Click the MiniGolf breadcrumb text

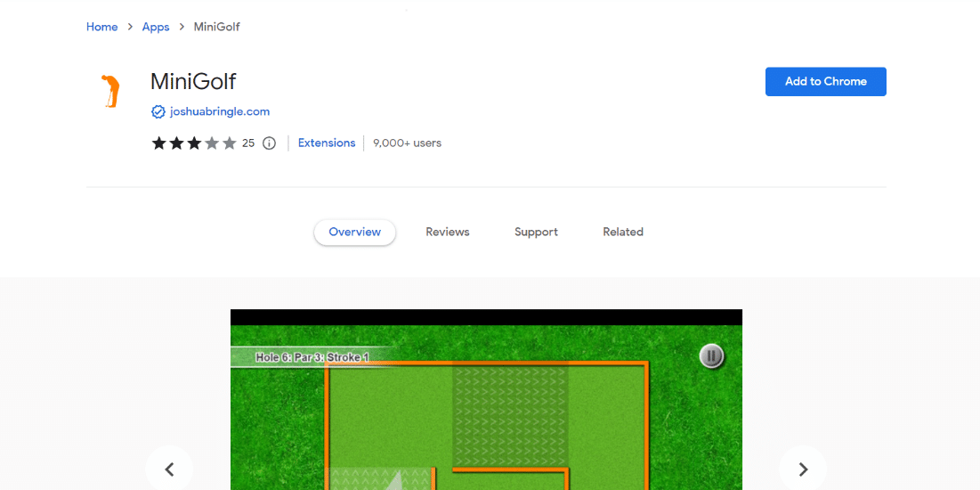click(217, 27)
